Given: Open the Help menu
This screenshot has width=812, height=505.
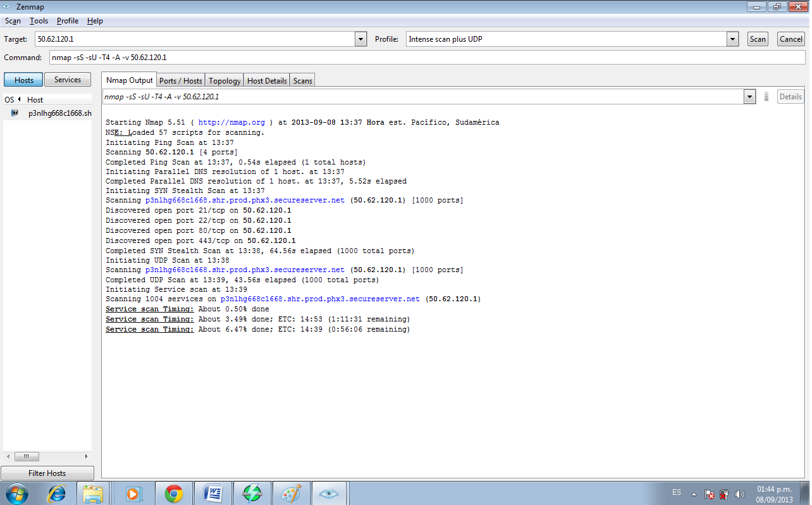Looking at the screenshot, I should (95, 21).
